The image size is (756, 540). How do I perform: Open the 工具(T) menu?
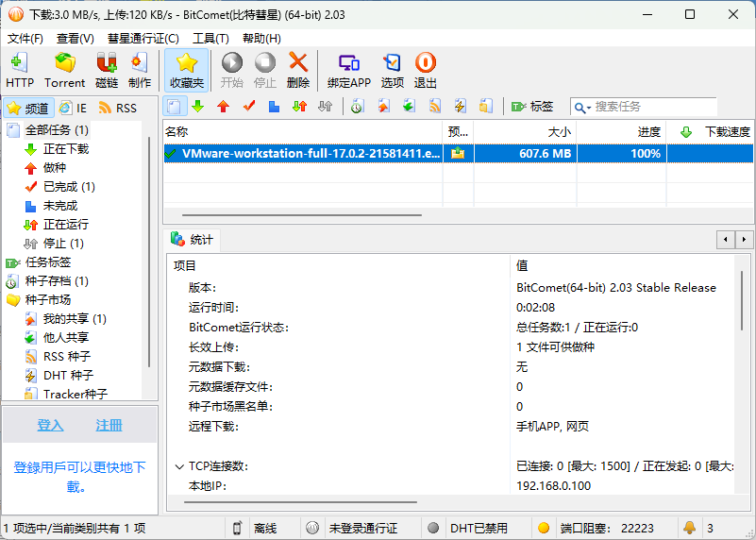(x=210, y=39)
